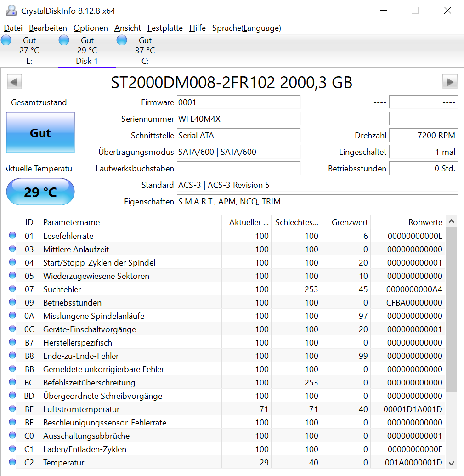The height and width of the screenshot is (476, 464).
Task: Click the SMART list vertical scrollbar thumb
Action: 451,310
